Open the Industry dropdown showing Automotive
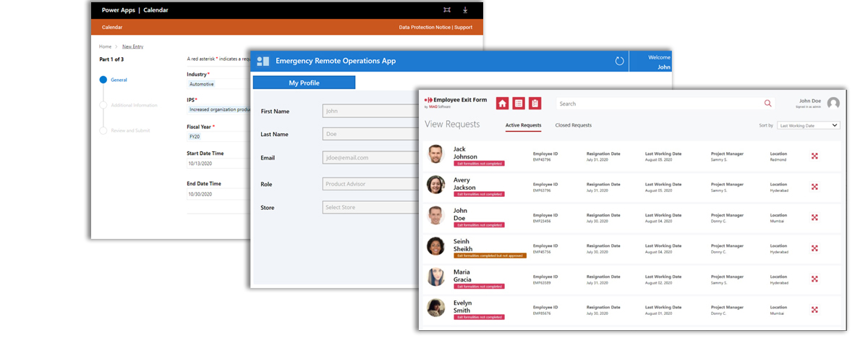 (x=218, y=84)
